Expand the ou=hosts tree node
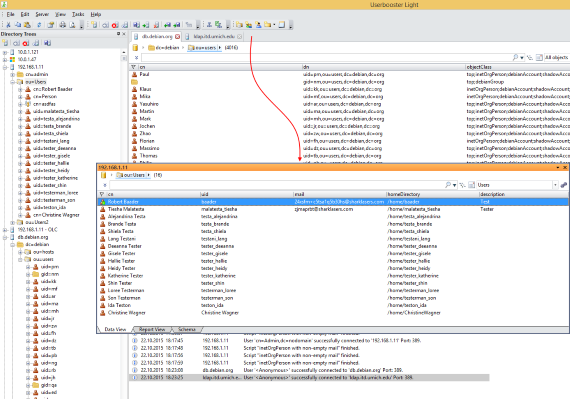 pos(20,252)
